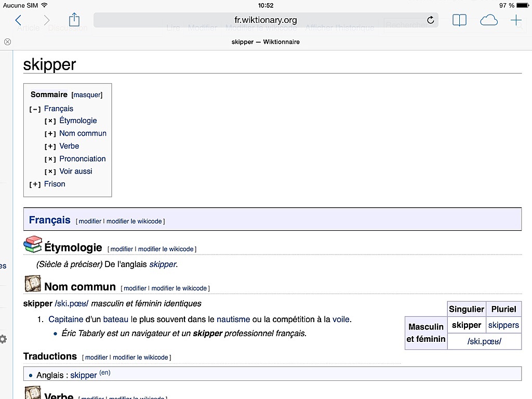The width and height of the screenshot is (532, 399).
Task: Open the Safari bookmarks book icon
Action: coord(459,20)
